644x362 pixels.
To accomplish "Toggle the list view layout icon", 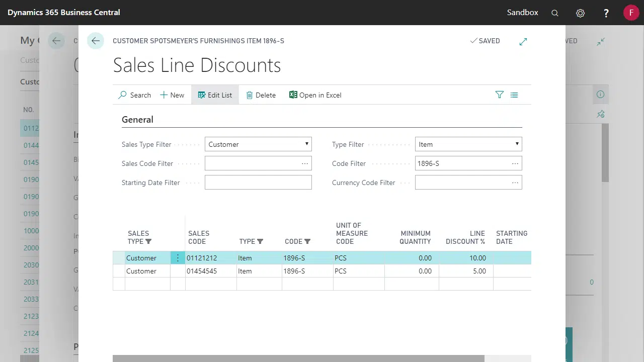I will point(514,95).
